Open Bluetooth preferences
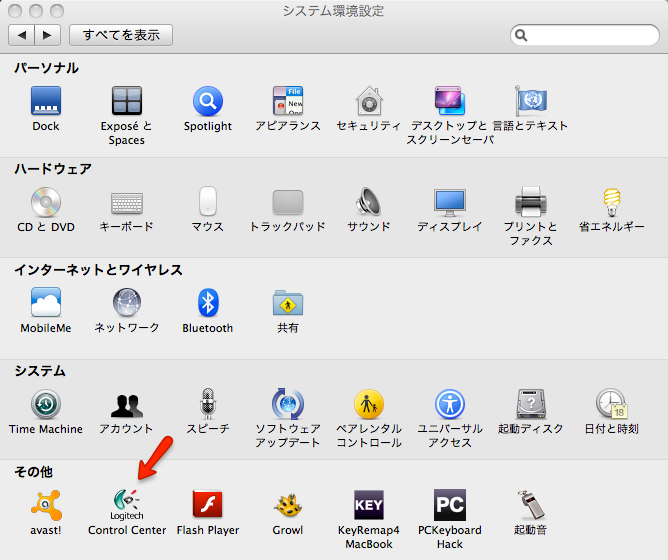Viewport: 668px width, 560px height. (207, 302)
